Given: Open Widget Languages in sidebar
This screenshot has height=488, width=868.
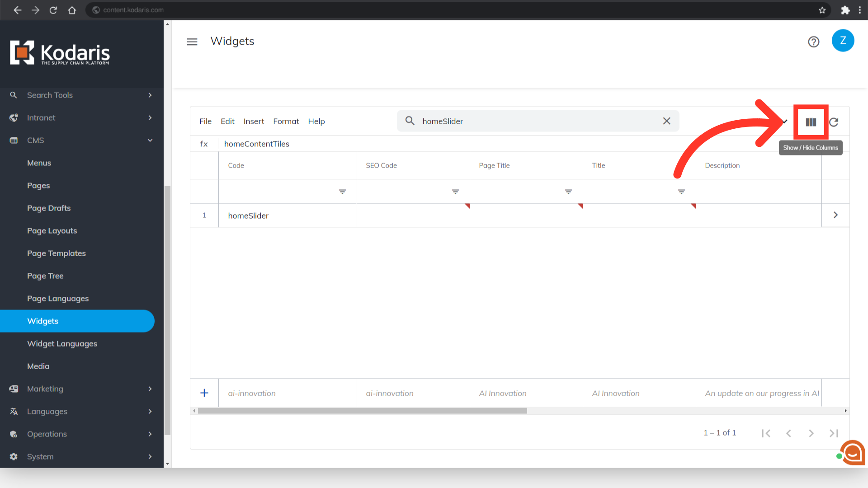Looking at the screenshot, I should [x=62, y=344].
